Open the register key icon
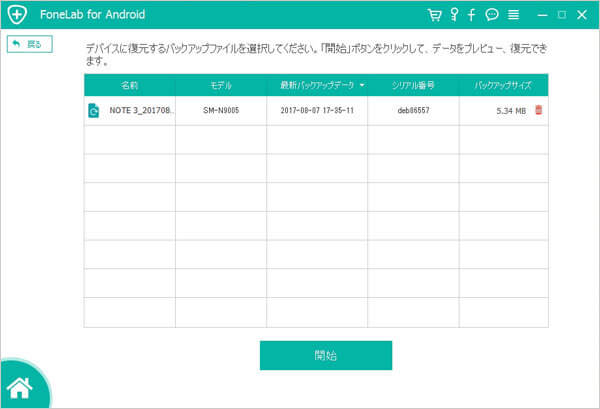 pyautogui.click(x=454, y=15)
